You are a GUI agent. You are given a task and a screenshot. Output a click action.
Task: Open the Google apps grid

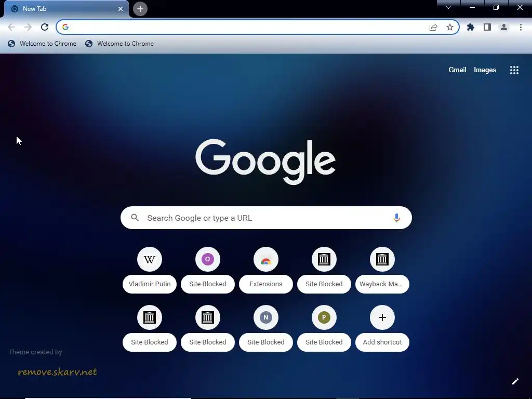click(514, 70)
